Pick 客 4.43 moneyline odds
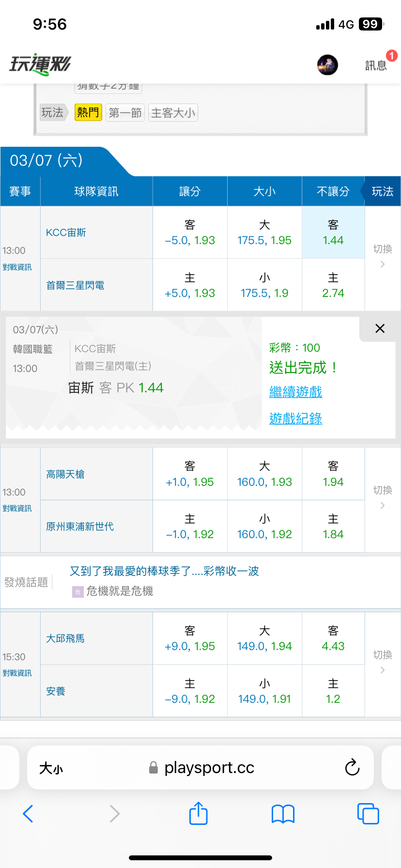The width and height of the screenshot is (401, 868). pyautogui.click(x=333, y=638)
